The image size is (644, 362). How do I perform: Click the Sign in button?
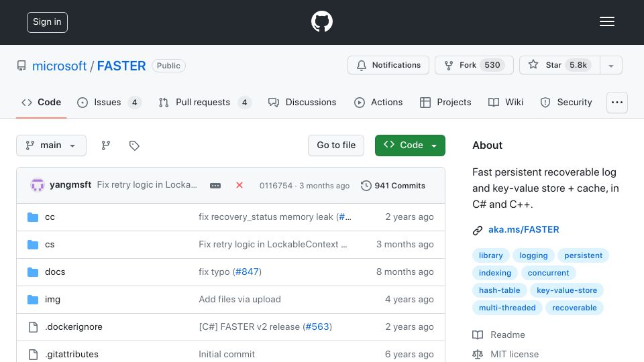(47, 22)
